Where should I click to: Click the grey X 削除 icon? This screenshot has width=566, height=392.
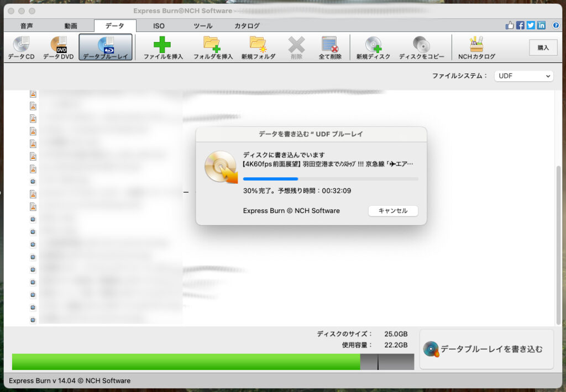pos(296,47)
